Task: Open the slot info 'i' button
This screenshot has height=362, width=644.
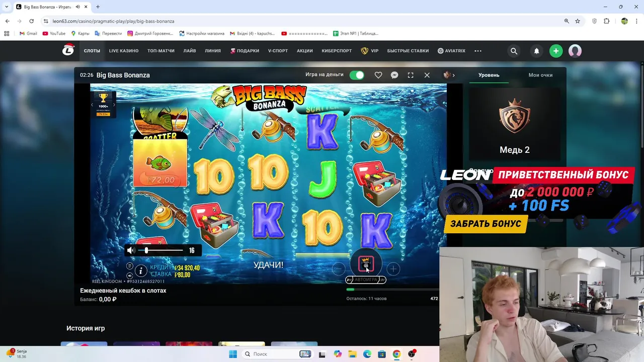Action: pos(141,271)
